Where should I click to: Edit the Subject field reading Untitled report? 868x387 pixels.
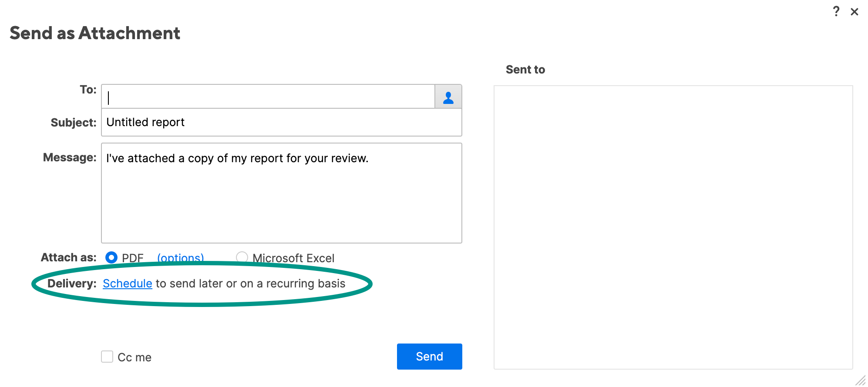282,122
